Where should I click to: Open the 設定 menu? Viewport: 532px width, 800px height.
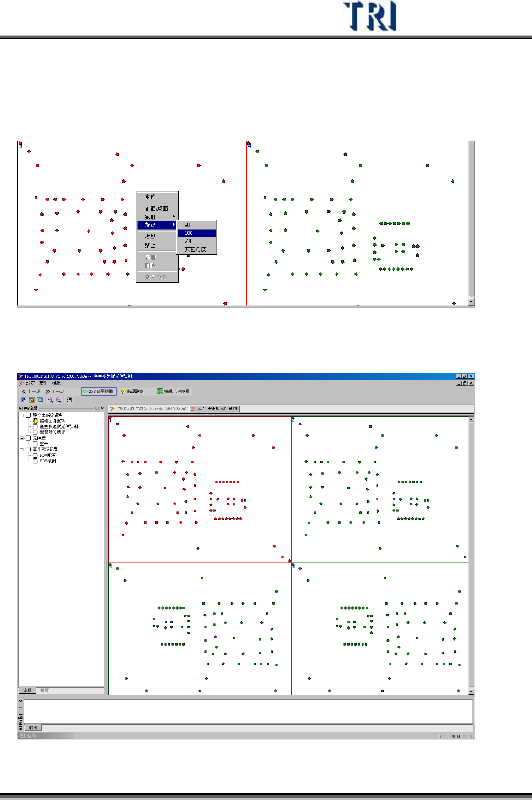(x=30, y=383)
